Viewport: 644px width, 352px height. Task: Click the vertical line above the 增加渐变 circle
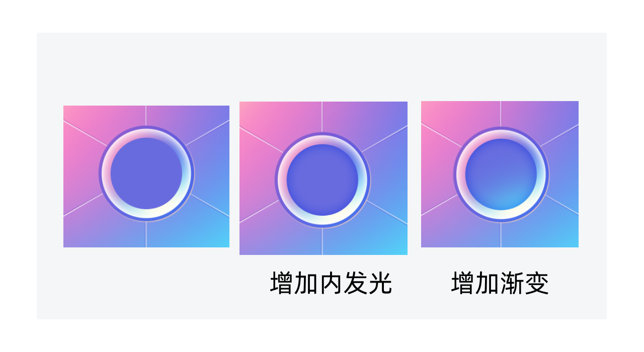pos(501,114)
